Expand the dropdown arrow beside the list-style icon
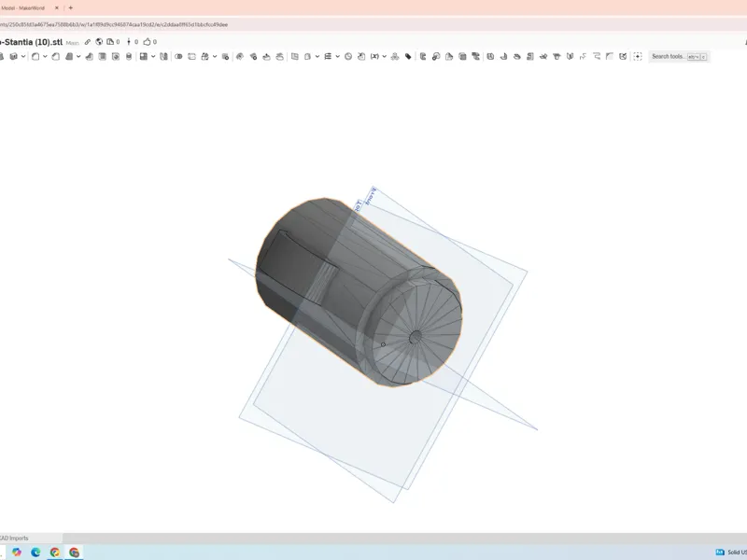Viewport: 747px width, 560px height. (337, 56)
